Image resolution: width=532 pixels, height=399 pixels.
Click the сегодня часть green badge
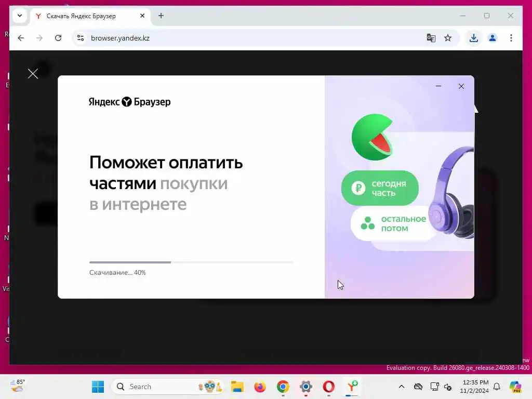(x=380, y=188)
